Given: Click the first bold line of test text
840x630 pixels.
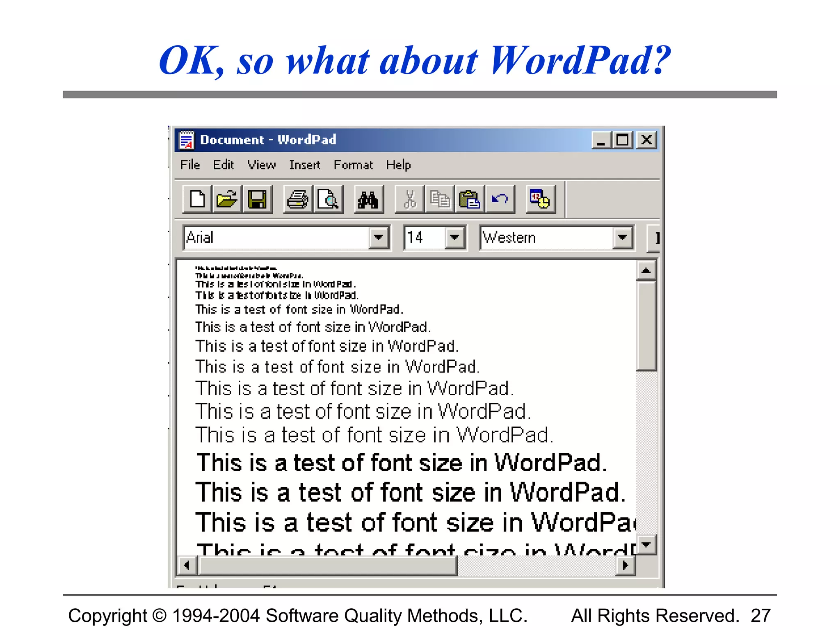Looking at the screenshot, I should tap(401, 463).
